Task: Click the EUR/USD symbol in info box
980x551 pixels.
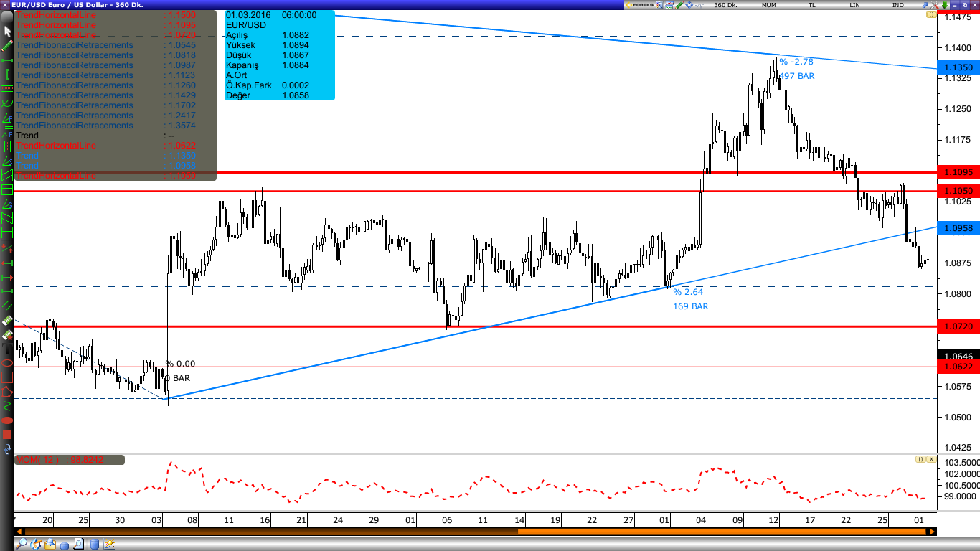Action: tap(246, 25)
